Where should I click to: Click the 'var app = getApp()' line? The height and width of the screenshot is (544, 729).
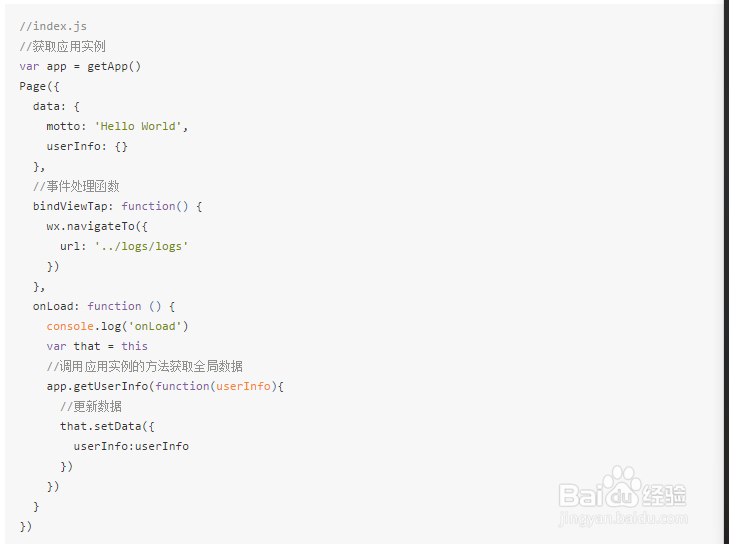click(80, 66)
